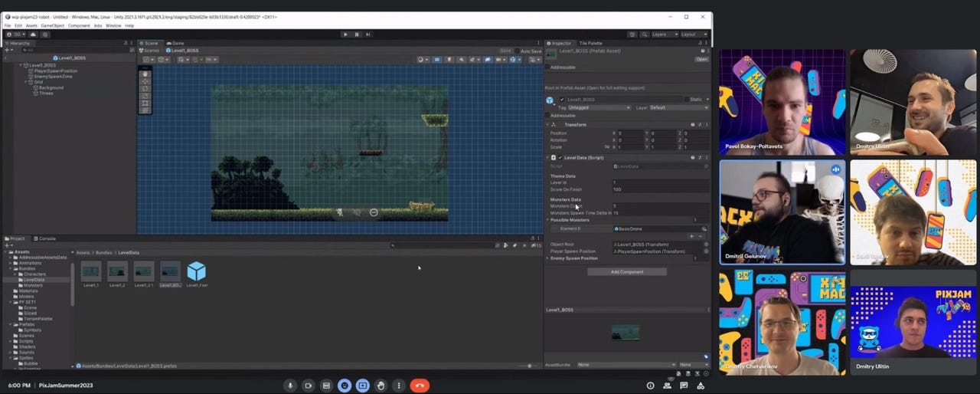Open the Tag dropdown showing Untagged

click(x=599, y=108)
